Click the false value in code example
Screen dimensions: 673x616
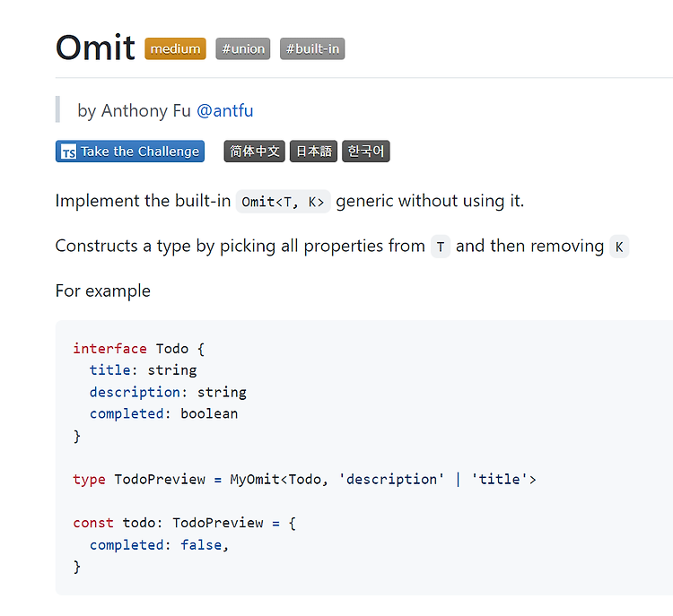click(201, 545)
